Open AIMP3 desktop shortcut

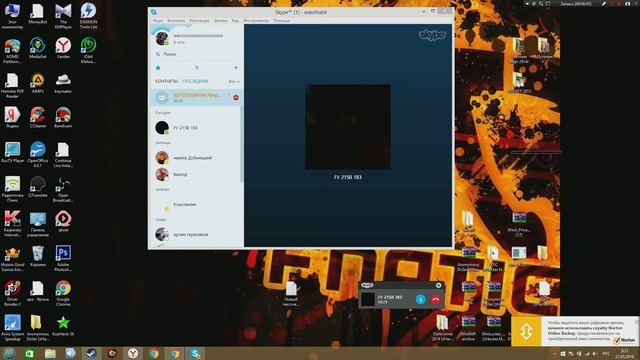pos(38,83)
